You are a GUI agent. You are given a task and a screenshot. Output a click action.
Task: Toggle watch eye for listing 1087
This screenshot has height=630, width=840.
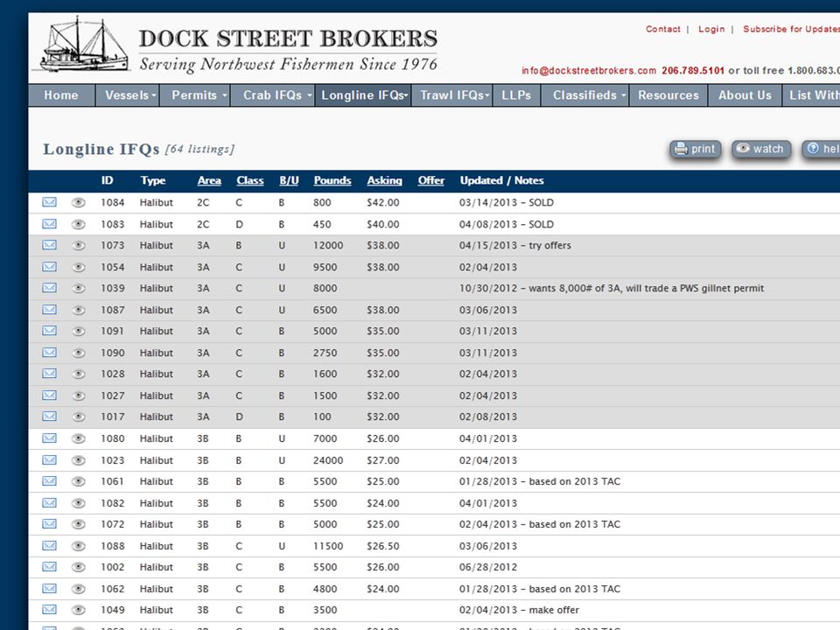[78, 310]
